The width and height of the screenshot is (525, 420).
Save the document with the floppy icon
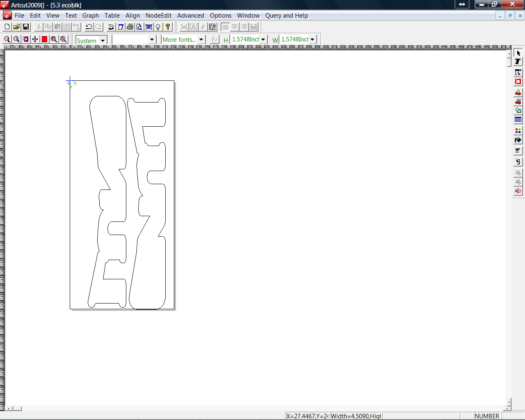pos(26,27)
